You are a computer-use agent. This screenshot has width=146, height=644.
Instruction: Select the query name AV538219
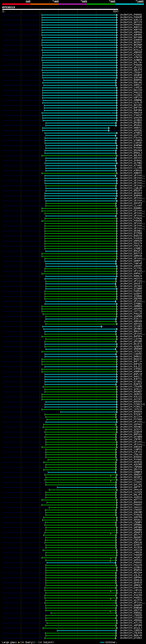[8, 8]
